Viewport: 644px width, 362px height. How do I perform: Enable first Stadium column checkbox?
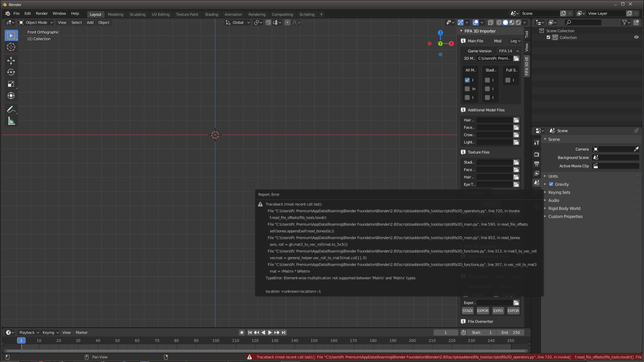click(x=487, y=80)
